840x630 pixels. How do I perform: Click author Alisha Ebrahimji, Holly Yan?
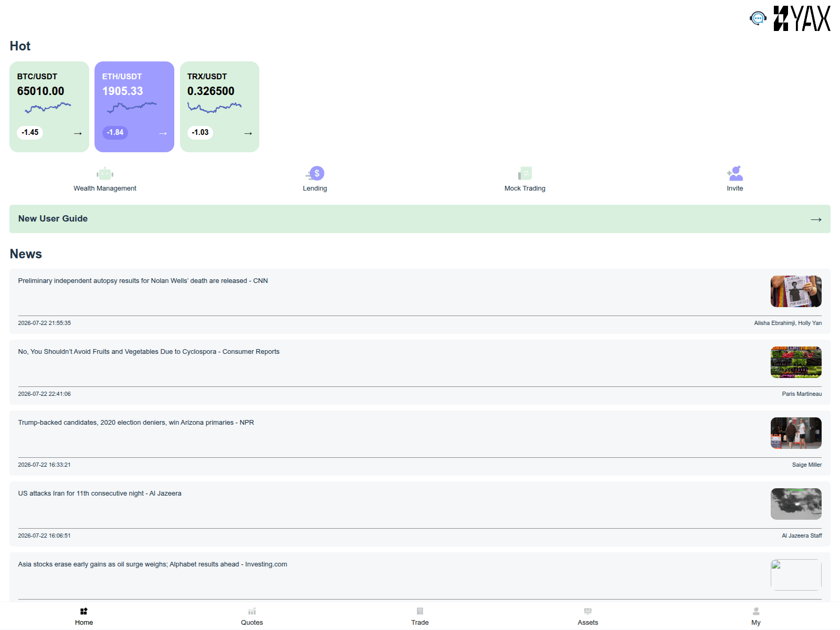click(x=788, y=323)
